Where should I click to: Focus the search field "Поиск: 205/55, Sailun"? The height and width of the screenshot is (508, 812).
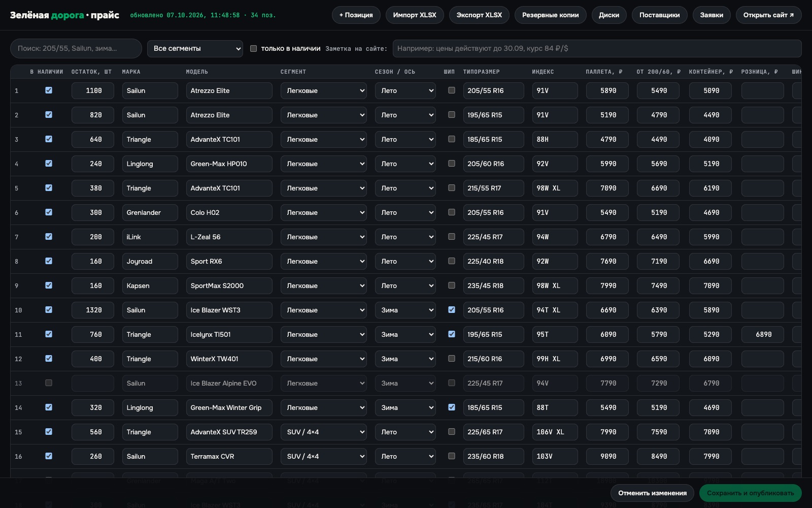[x=76, y=48]
